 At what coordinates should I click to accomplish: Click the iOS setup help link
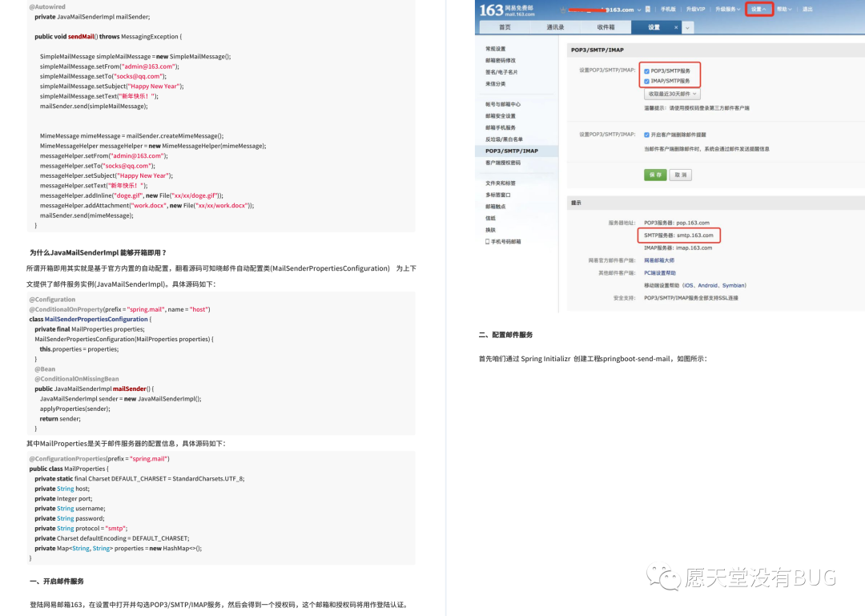tap(689, 286)
